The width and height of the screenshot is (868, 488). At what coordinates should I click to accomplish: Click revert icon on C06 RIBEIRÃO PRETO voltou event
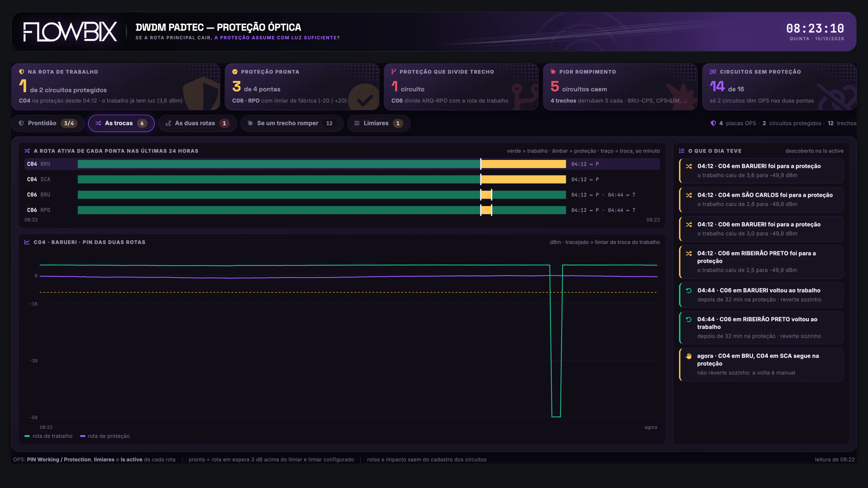coord(689,319)
